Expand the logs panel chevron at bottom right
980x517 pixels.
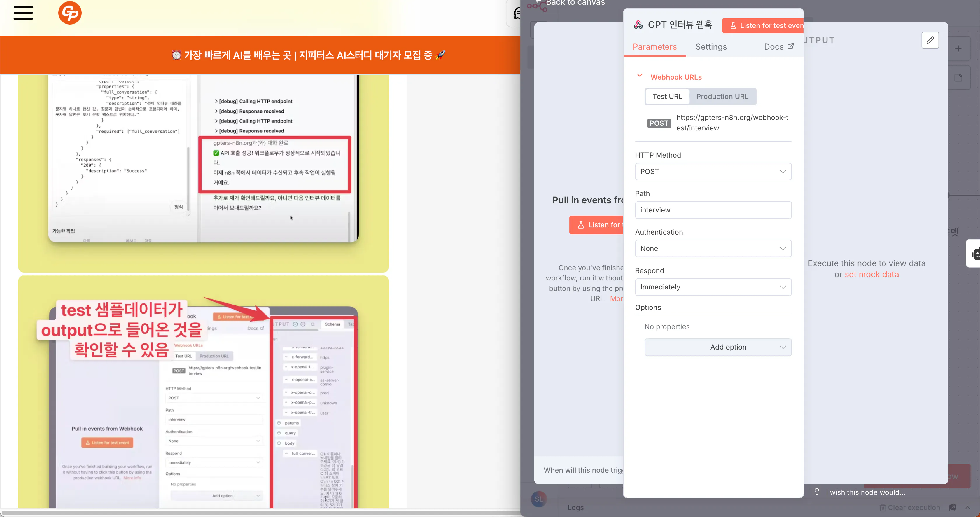[967, 507]
